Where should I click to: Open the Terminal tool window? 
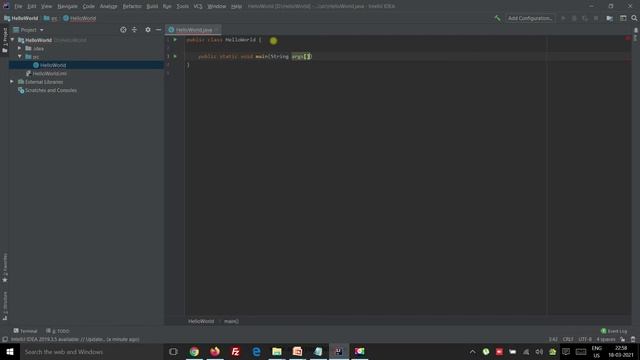[x=25, y=331]
